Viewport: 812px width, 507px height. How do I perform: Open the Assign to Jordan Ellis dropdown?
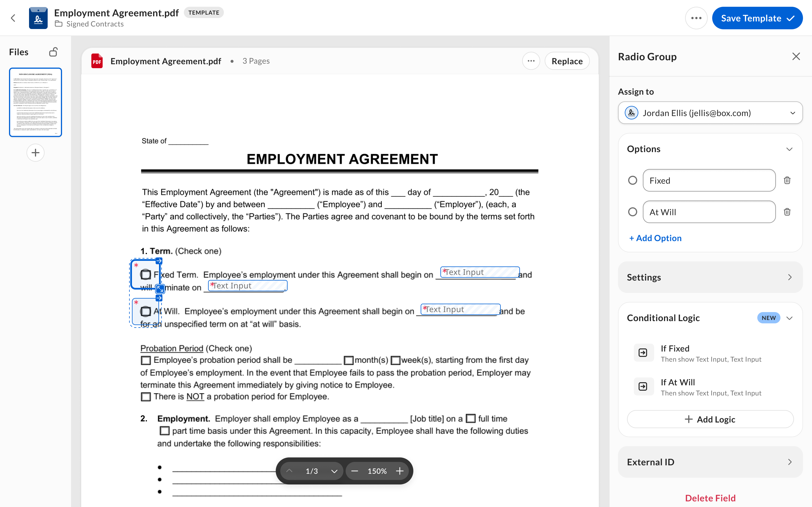click(x=710, y=113)
